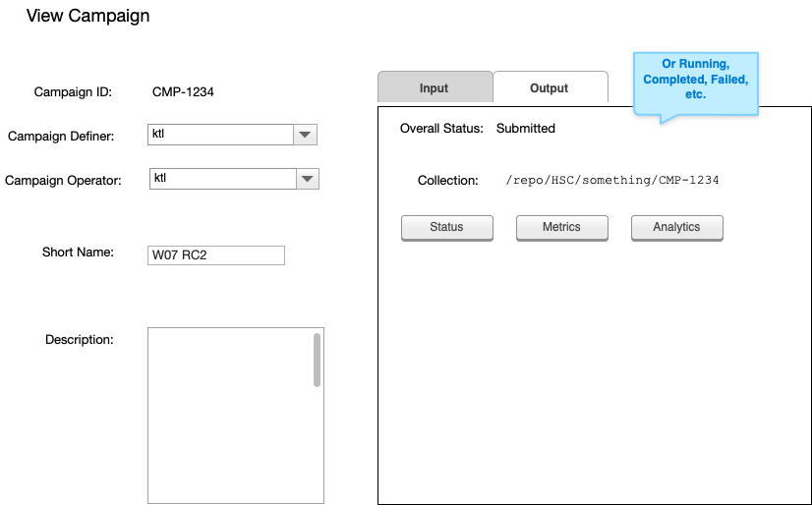812x505 pixels.
Task: Click the Submitted status value
Action: click(526, 129)
